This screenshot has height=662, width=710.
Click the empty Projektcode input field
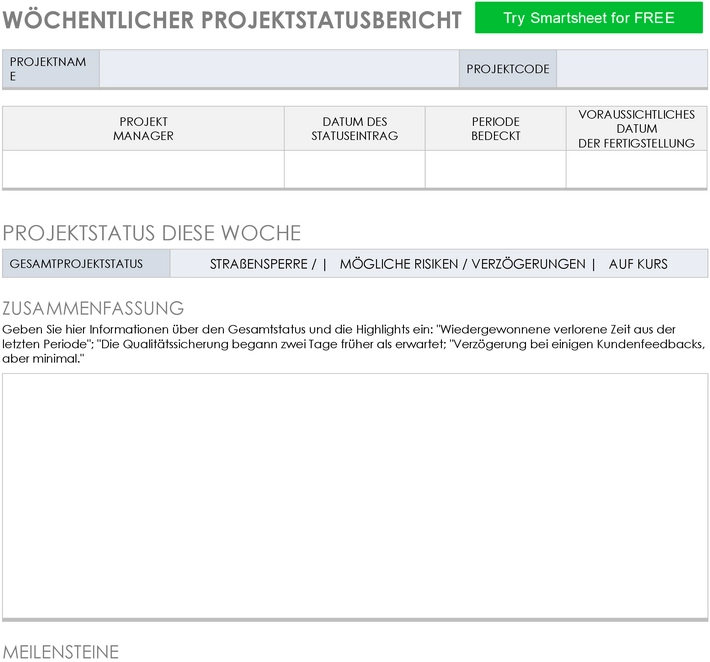point(632,69)
